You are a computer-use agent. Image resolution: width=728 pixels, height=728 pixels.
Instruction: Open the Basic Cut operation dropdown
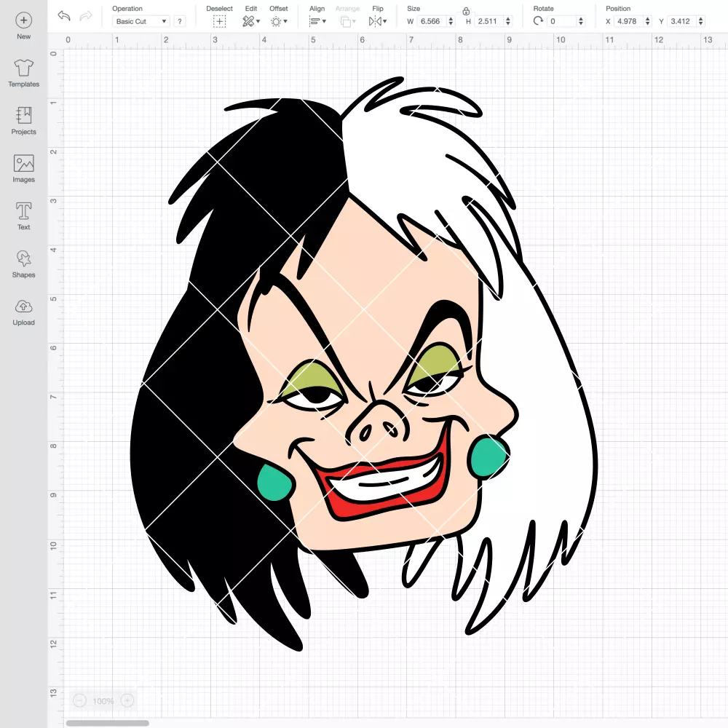click(x=141, y=21)
